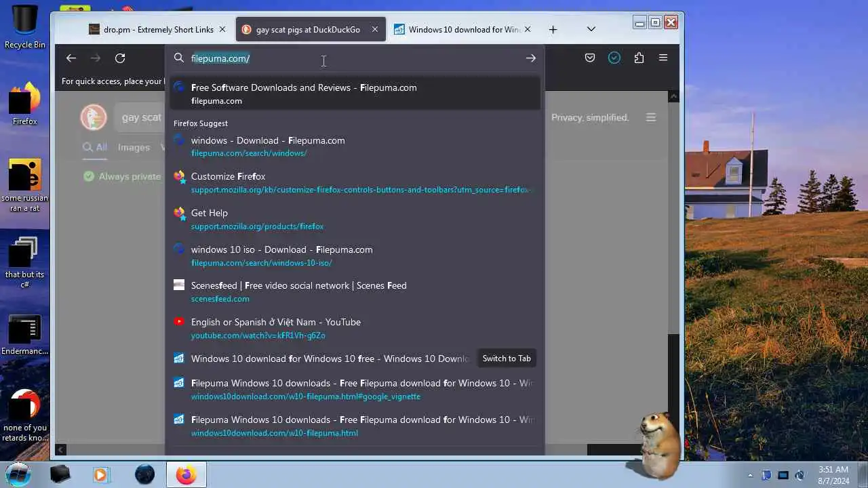
Task: Expand the list all tabs chevron
Action: [591, 29]
